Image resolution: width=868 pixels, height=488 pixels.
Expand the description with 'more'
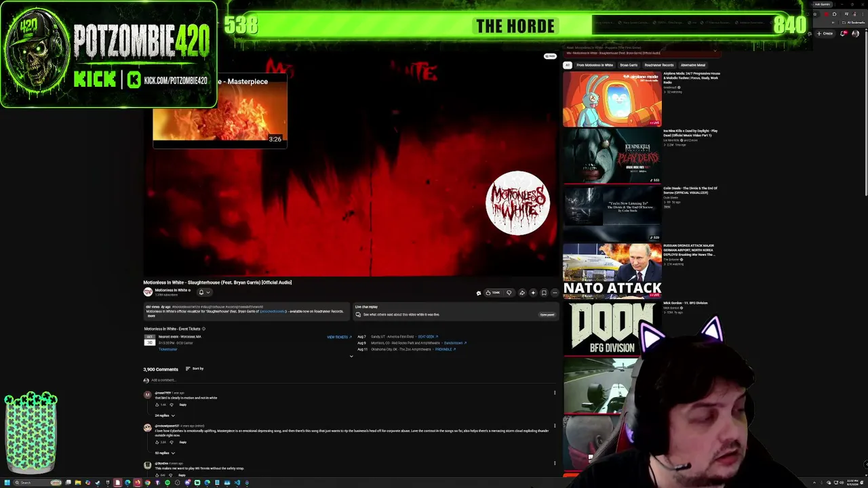point(151,316)
